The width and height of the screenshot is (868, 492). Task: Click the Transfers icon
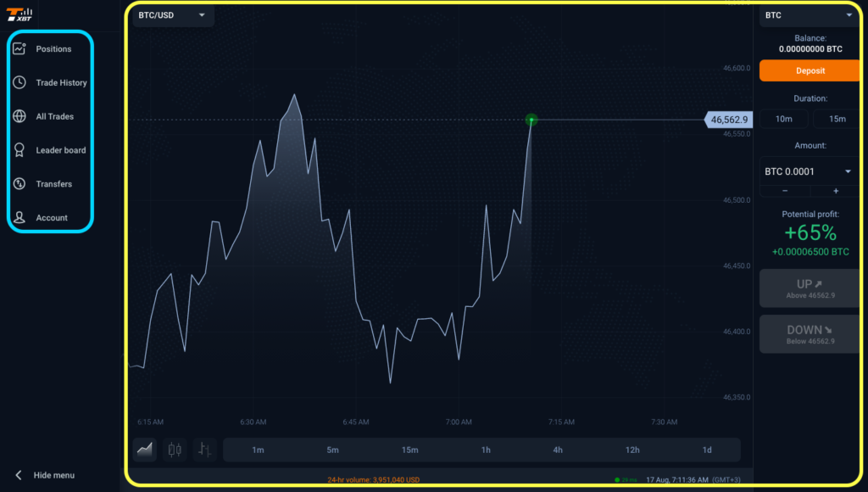click(x=19, y=184)
